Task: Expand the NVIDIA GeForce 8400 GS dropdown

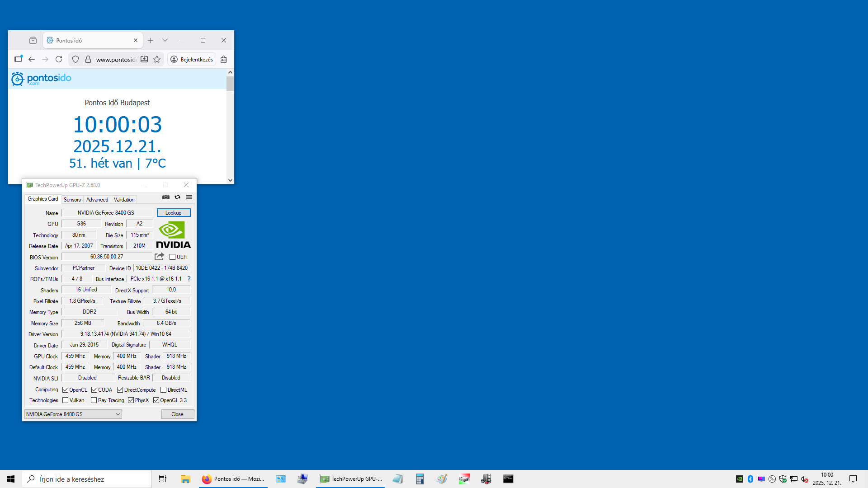Action: 118,414
